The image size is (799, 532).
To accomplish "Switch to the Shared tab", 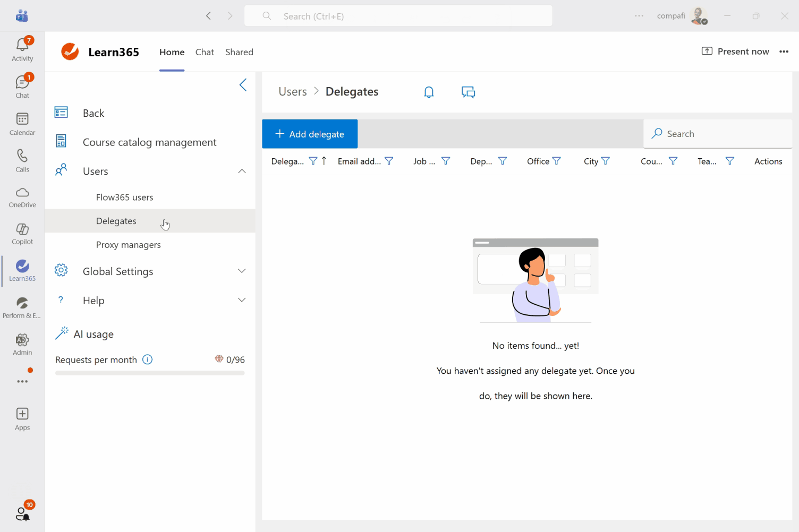I will [x=239, y=52].
